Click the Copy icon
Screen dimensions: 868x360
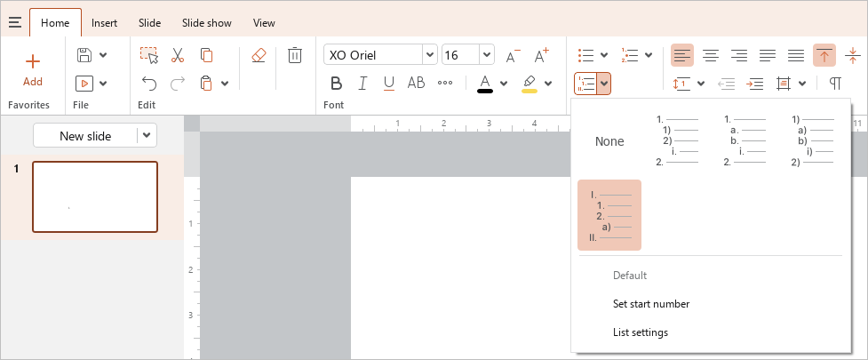tap(206, 55)
